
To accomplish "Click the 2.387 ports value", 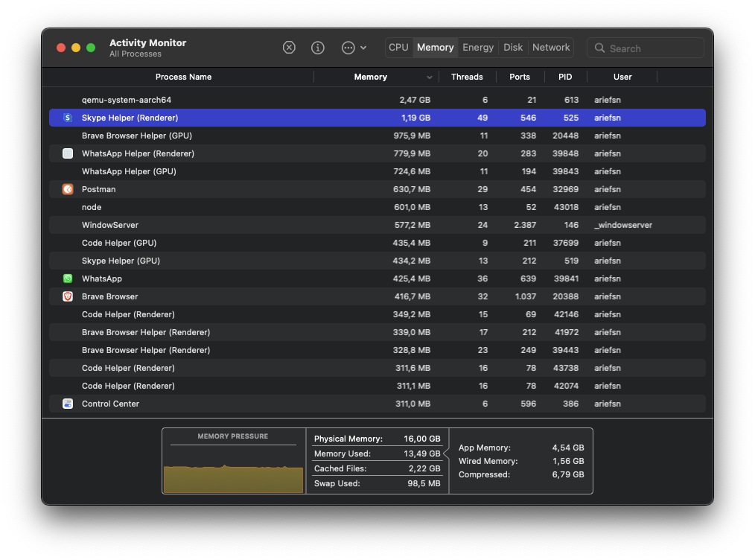I will 525,225.
